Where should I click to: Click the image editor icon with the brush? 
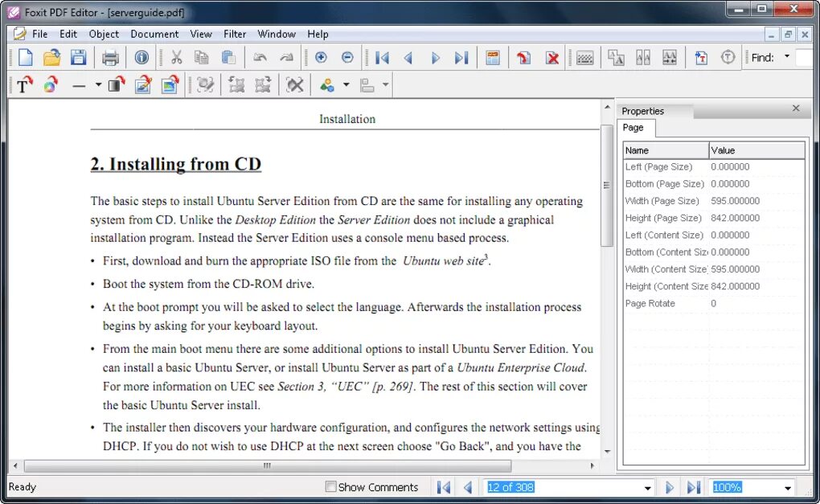[143, 84]
